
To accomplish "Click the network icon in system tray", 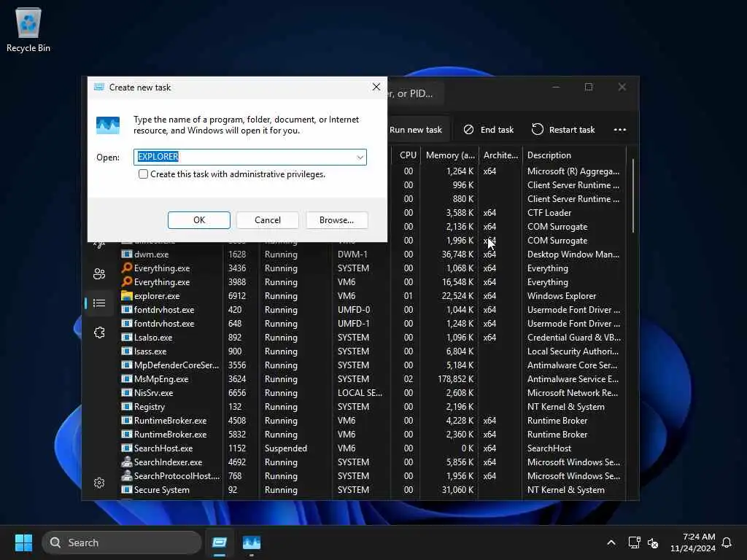I will 634,542.
